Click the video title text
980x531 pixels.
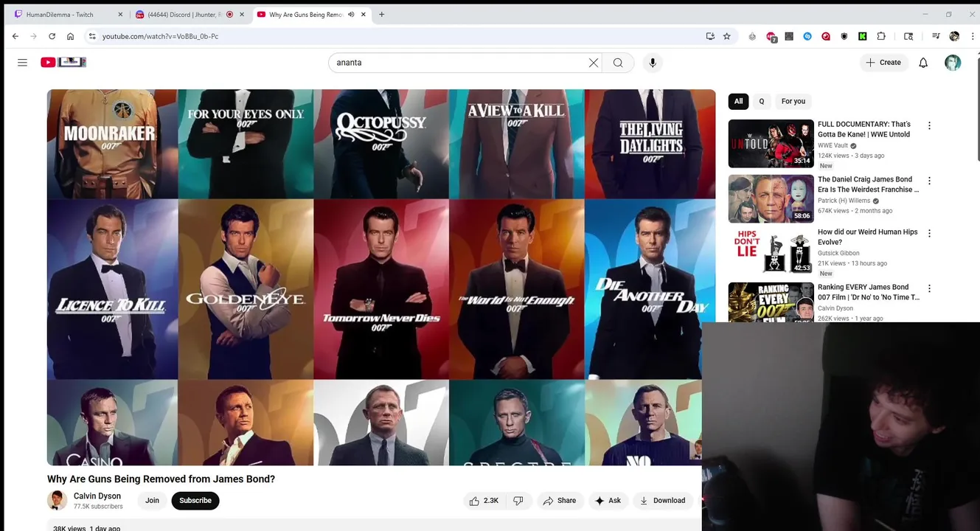point(161,479)
